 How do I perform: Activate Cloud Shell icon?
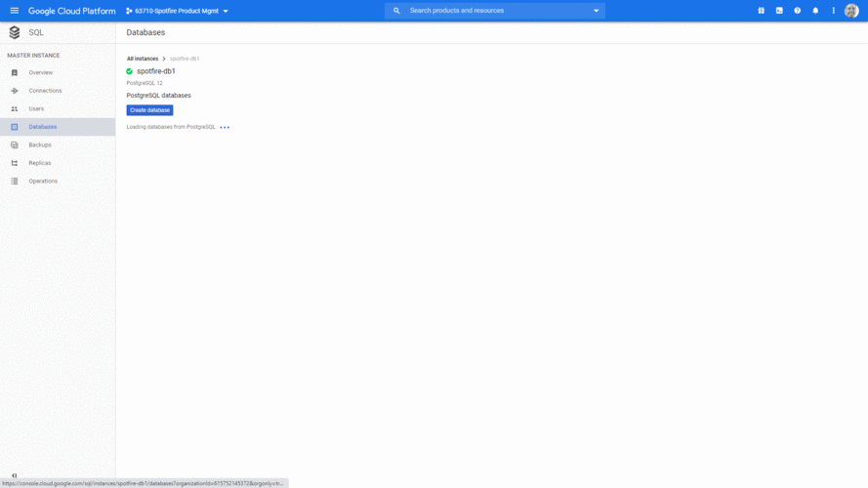click(x=779, y=11)
